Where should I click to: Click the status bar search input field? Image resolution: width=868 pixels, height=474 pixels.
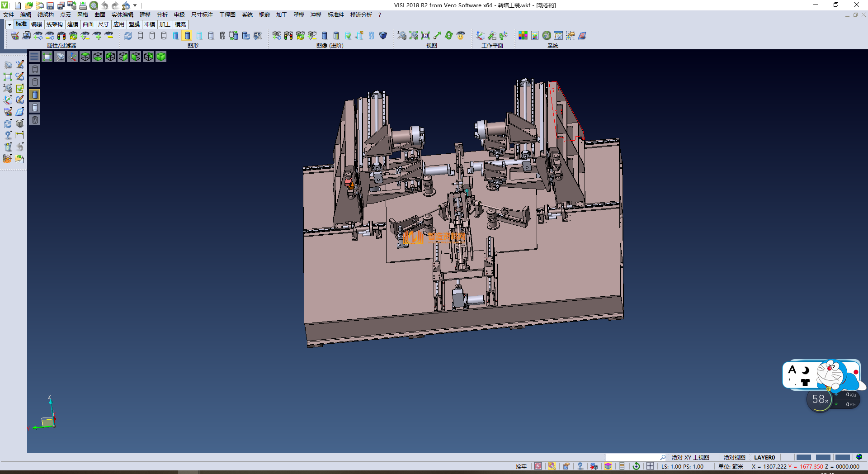point(632,457)
